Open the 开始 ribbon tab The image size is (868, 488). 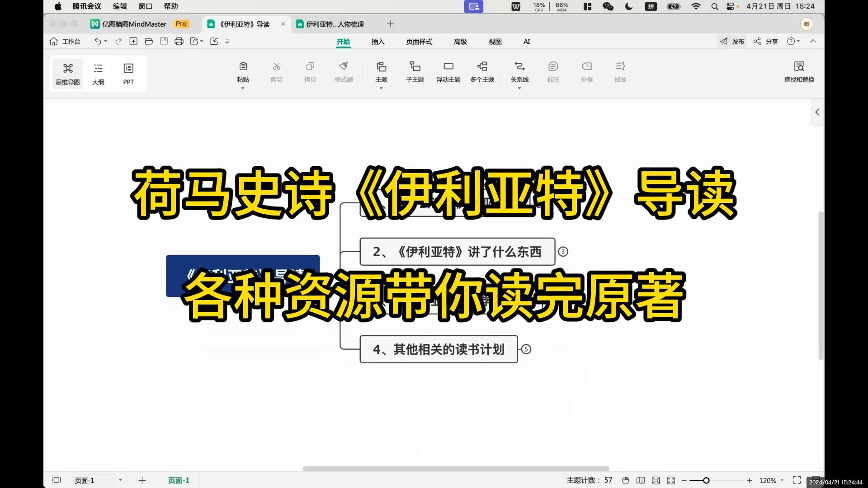[x=344, y=41]
